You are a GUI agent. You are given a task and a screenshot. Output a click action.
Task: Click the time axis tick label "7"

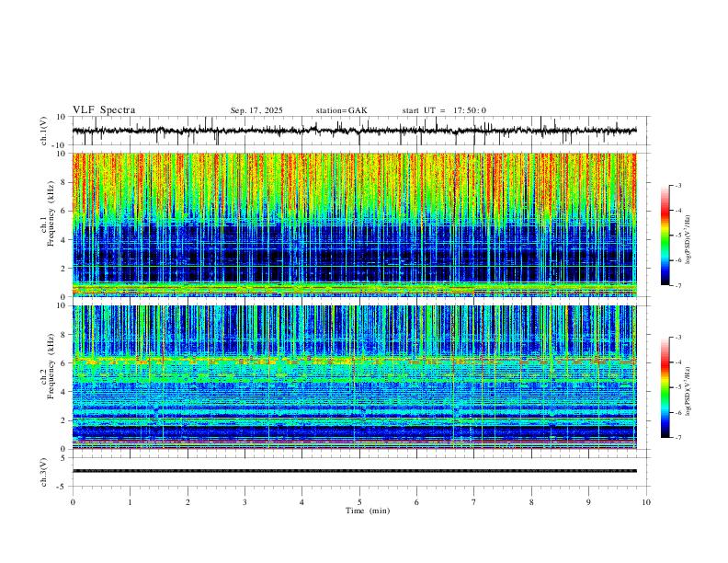coord(474,502)
